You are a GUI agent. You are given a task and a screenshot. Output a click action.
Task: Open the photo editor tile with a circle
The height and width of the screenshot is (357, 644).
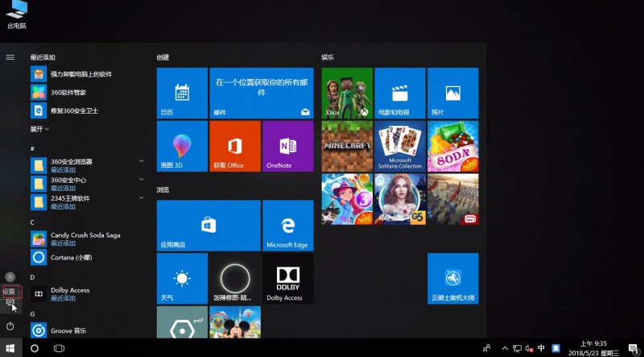(x=235, y=279)
